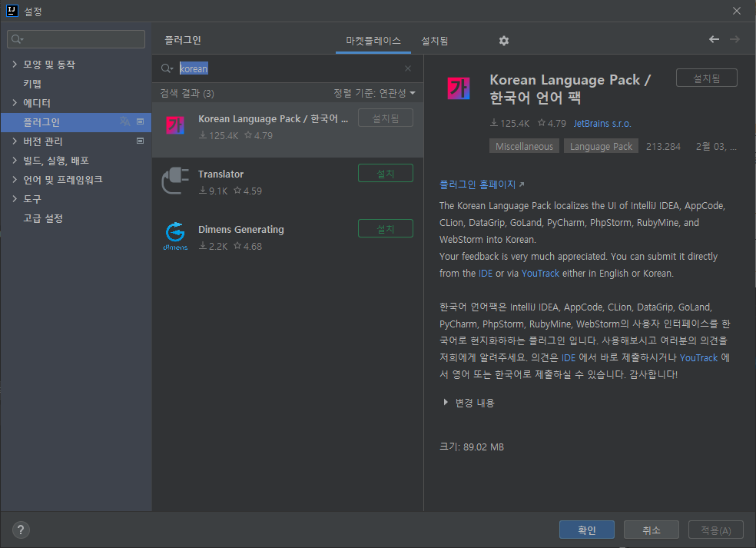The width and height of the screenshot is (756, 548).
Task: Click 설치됨 button on Korean list row
Action: click(385, 118)
